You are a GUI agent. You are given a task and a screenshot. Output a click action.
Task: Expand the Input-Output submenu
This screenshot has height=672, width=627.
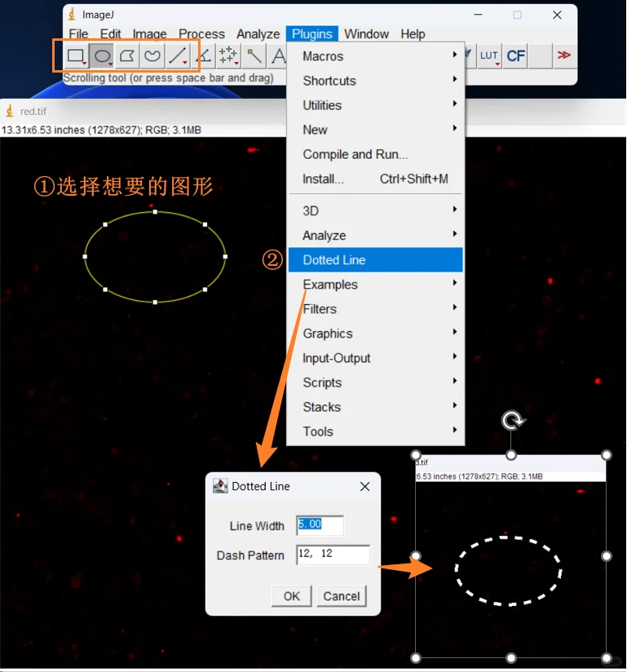pyautogui.click(x=375, y=358)
